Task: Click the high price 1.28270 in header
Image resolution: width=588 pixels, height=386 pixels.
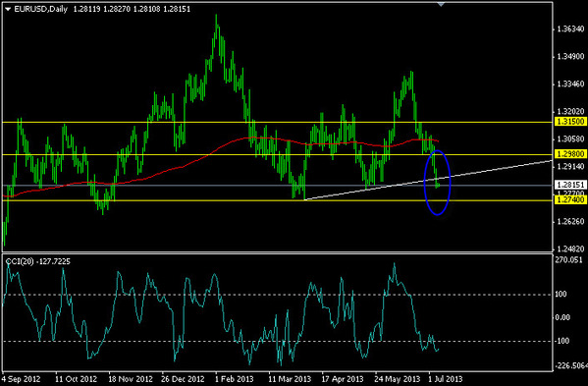Action: [x=117, y=10]
